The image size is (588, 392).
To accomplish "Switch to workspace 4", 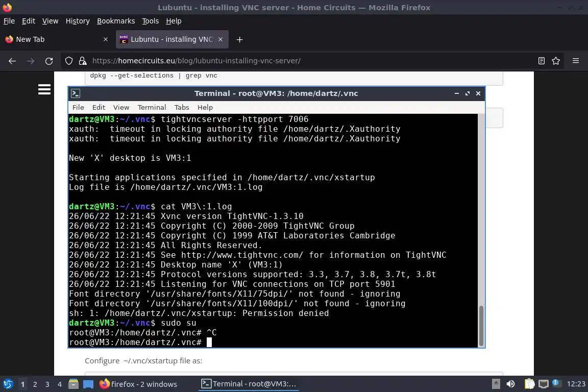I will (x=60, y=384).
